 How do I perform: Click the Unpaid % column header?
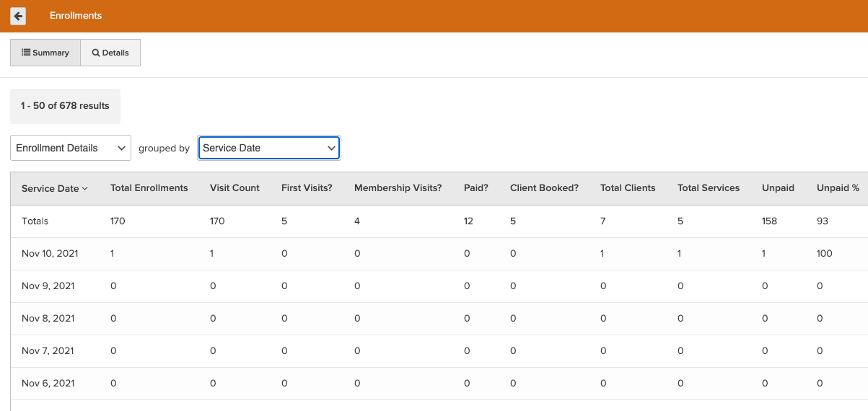838,188
